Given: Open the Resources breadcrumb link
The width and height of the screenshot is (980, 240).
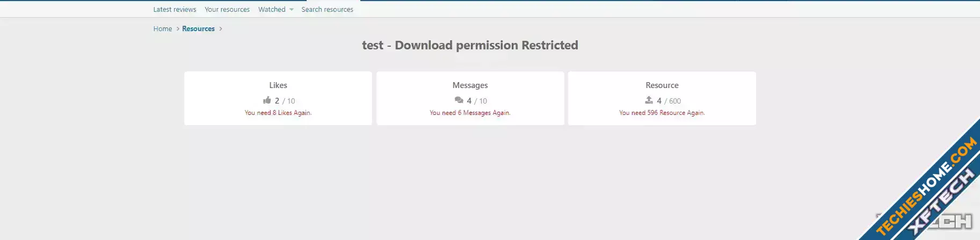Looking at the screenshot, I should (x=198, y=29).
